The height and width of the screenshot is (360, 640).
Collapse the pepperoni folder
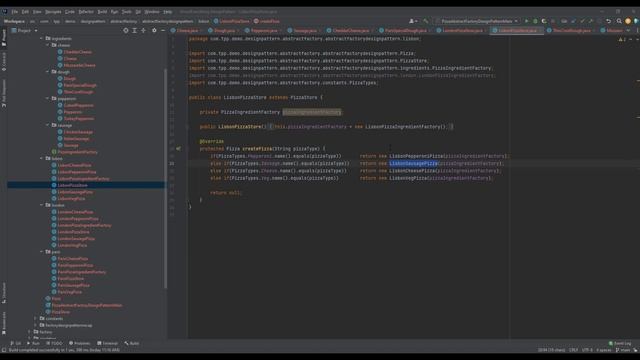tap(48, 98)
